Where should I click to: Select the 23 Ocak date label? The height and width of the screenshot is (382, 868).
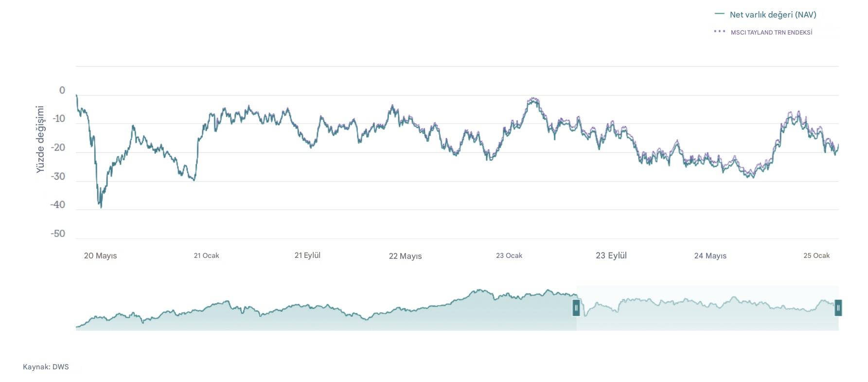509,255
